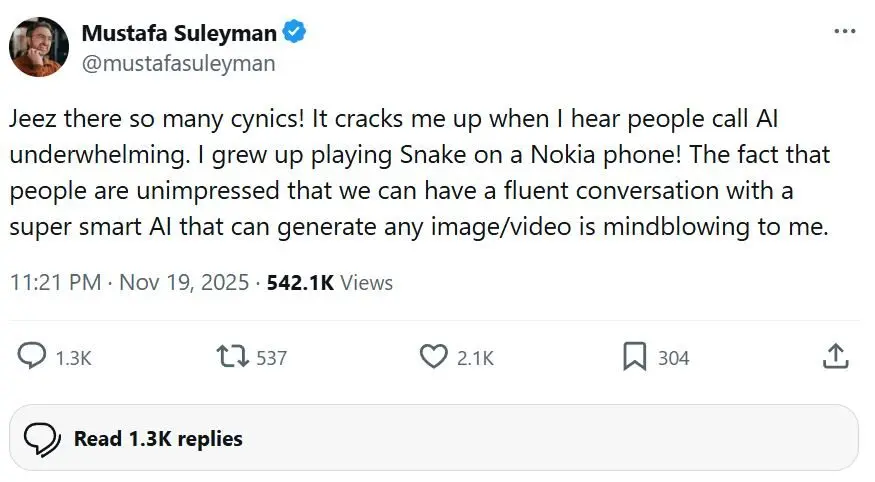Click the blue verified badge

[294, 32]
